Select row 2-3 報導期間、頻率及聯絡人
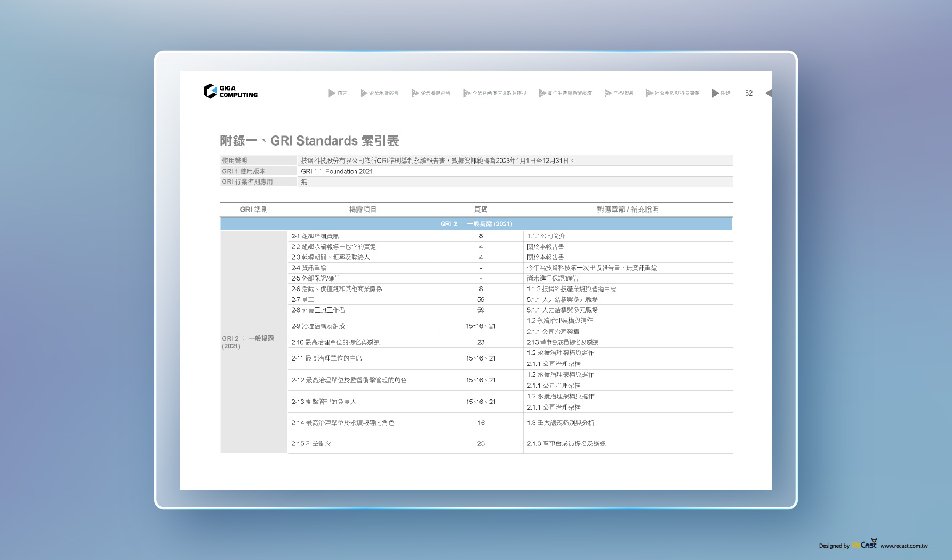952x560 pixels. (510, 257)
